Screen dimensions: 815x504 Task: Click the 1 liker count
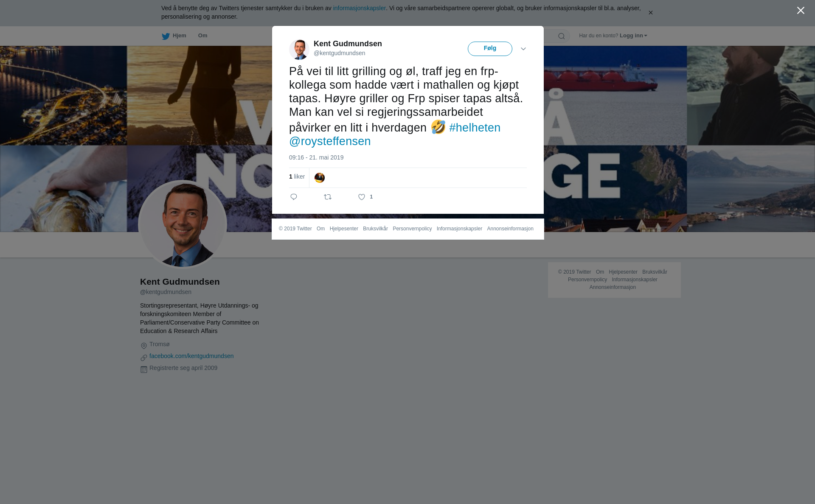pyautogui.click(x=297, y=176)
